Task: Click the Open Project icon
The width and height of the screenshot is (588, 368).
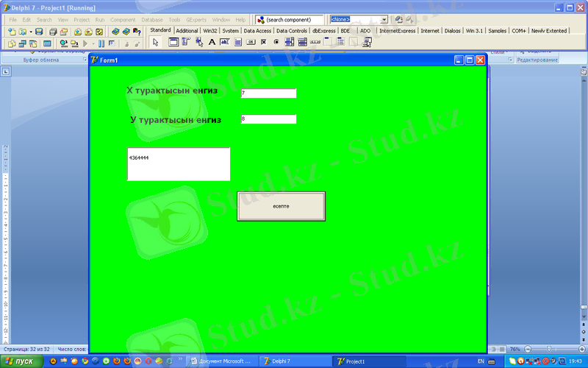Action: pyautogui.click(x=64, y=32)
